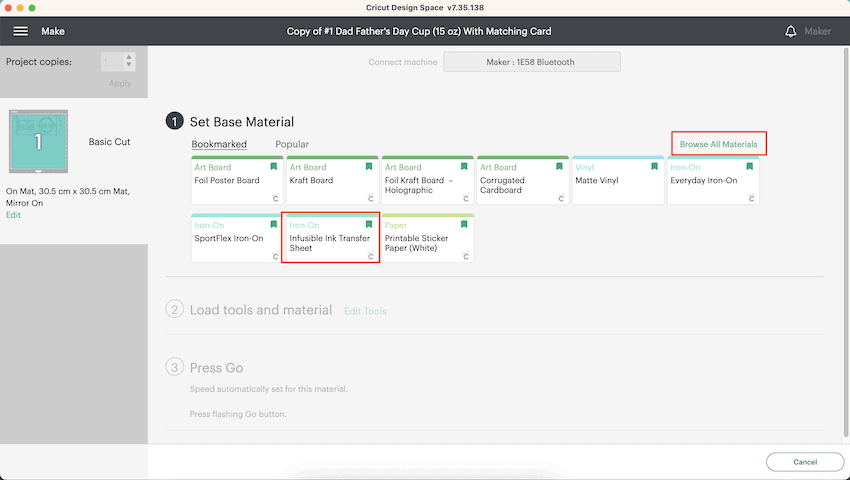This screenshot has height=480, width=850.
Task: Toggle bookmark on Matte Vinyl card
Action: [654, 167]
